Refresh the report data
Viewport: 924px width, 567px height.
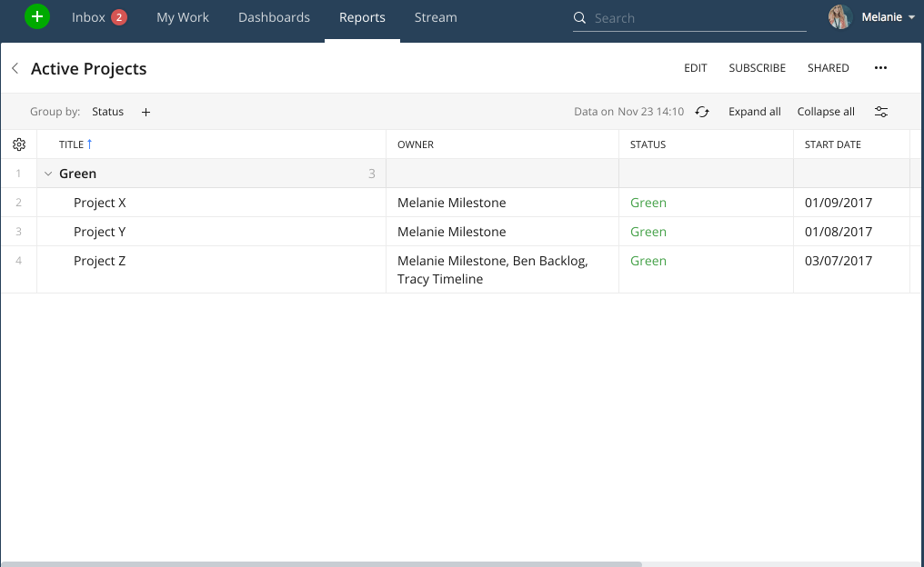coord(702,112)
